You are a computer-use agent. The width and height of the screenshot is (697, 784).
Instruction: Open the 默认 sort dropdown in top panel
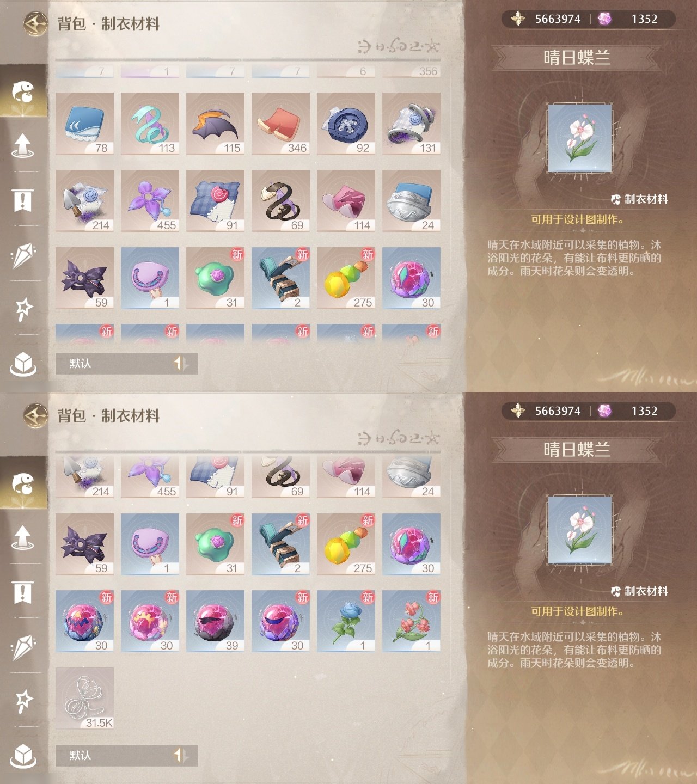[111, 363]
